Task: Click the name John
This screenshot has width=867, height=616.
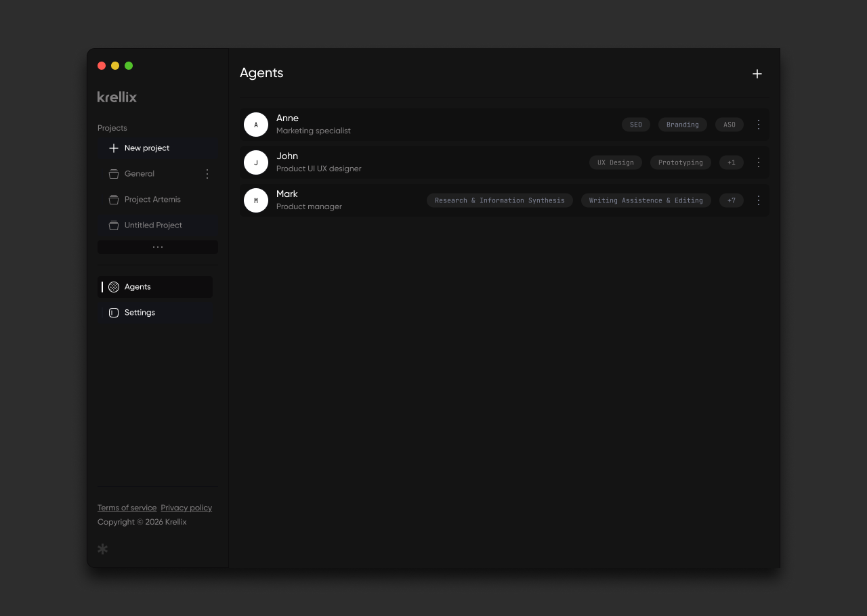Action: [287, 156]
